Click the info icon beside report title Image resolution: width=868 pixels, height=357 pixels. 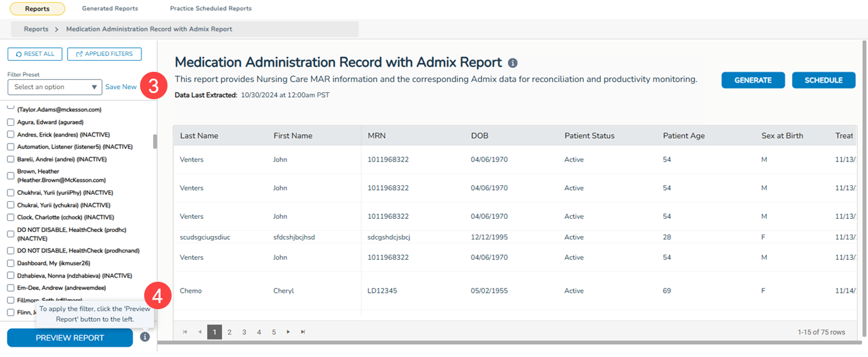point(513,62)
